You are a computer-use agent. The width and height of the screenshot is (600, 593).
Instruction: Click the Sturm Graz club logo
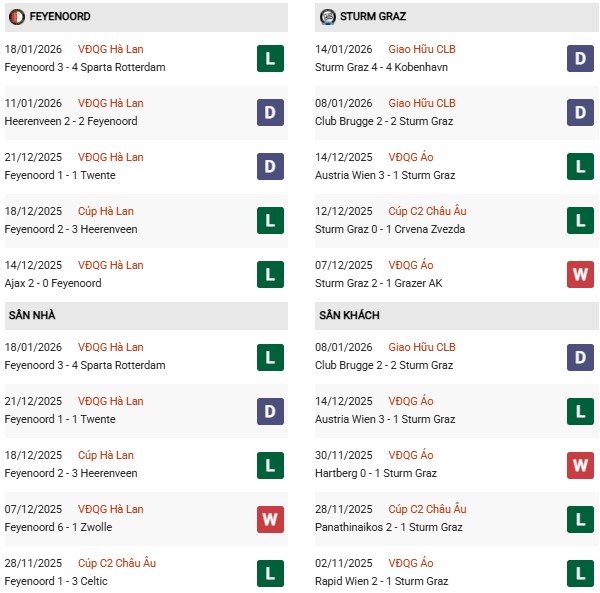point(328,17)
